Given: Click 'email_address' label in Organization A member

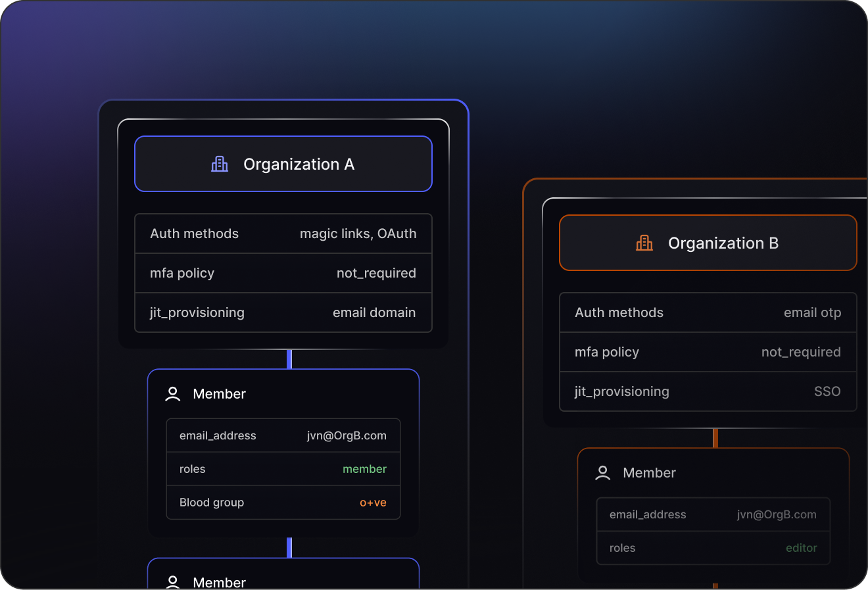Looking at the screenshot, I should [x=218, y=435].
